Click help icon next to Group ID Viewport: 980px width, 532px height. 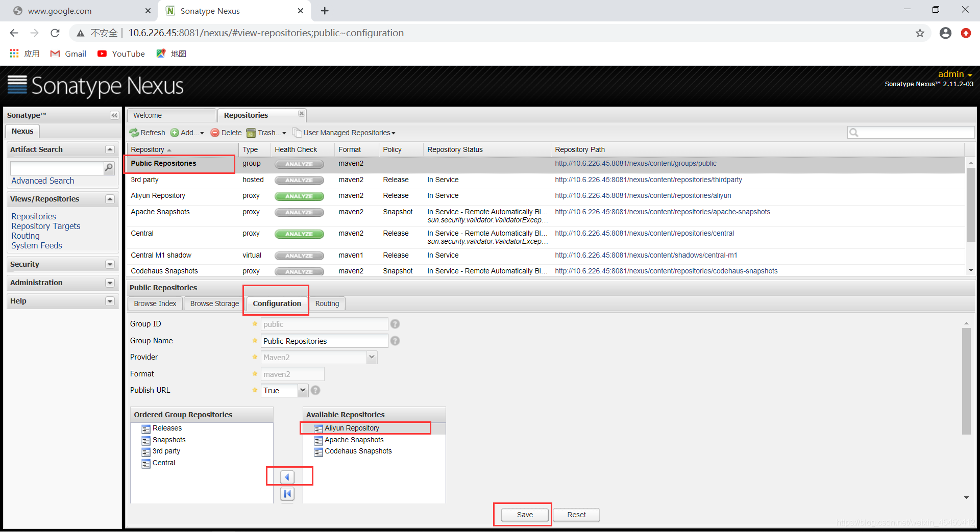pyautogui.click(x=395, y=324)
